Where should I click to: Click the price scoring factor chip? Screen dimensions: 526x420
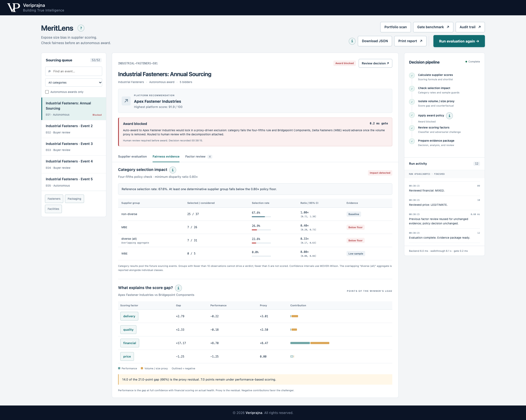(127, 356)
